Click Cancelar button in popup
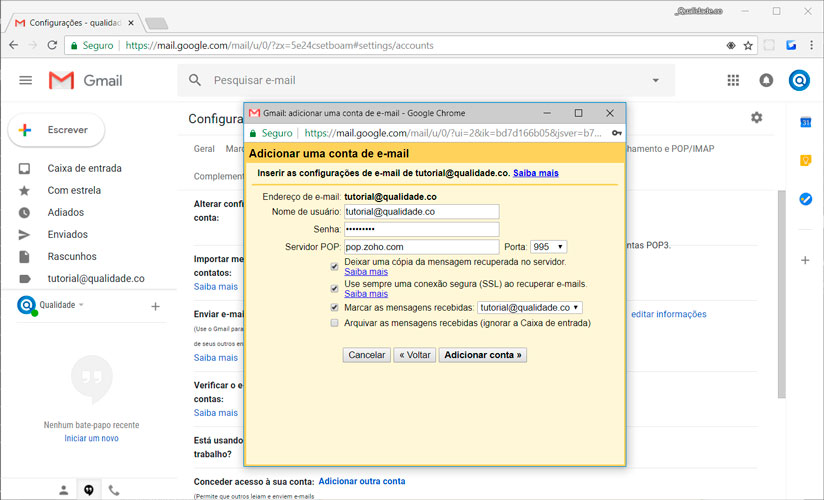Image resolution: width=824 pixels, height=500 pixels. tap(366, 355)
